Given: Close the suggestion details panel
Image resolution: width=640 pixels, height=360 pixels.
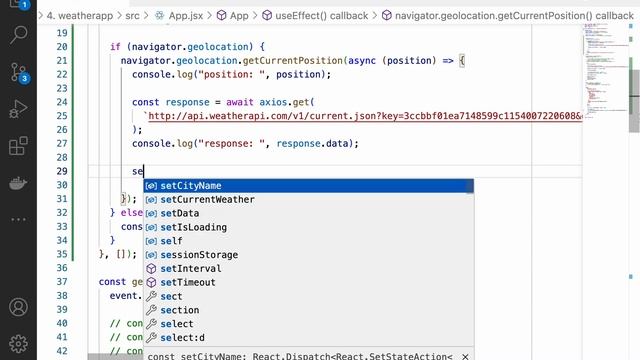Looking at the screenshot, I should [x=465, y=356].
